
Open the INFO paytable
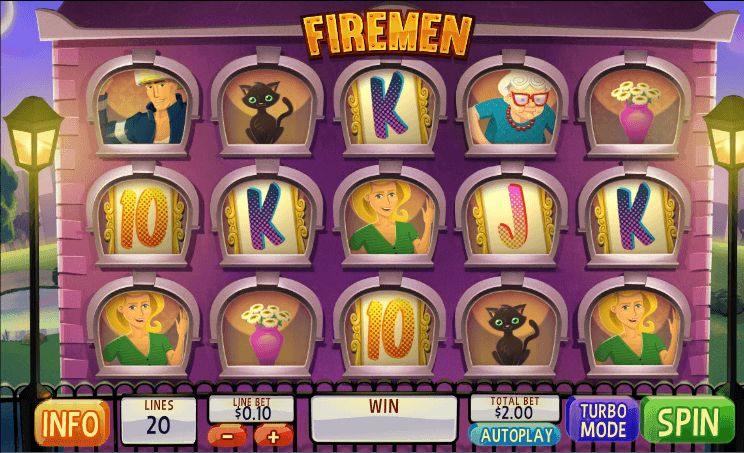[71, 423]
